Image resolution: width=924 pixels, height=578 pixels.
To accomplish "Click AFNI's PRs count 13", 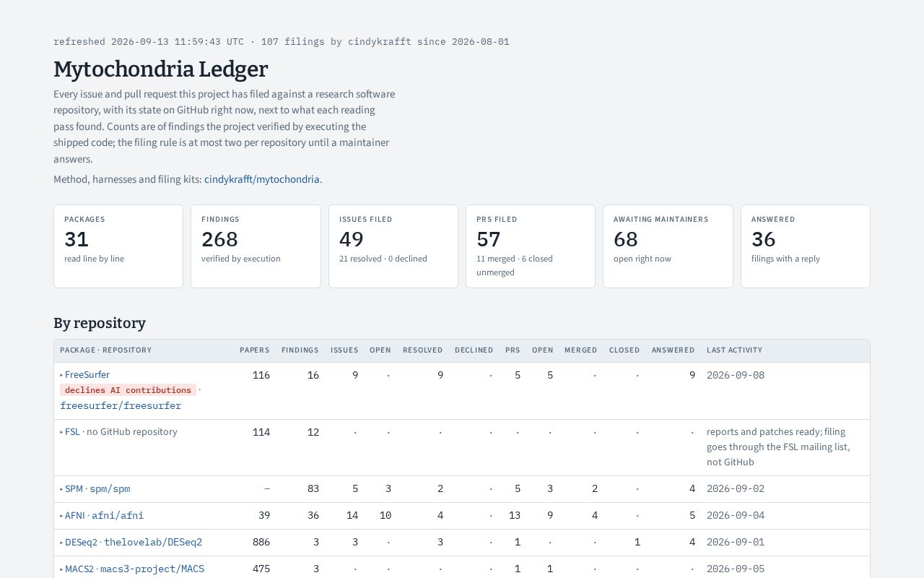I will 515,516.
